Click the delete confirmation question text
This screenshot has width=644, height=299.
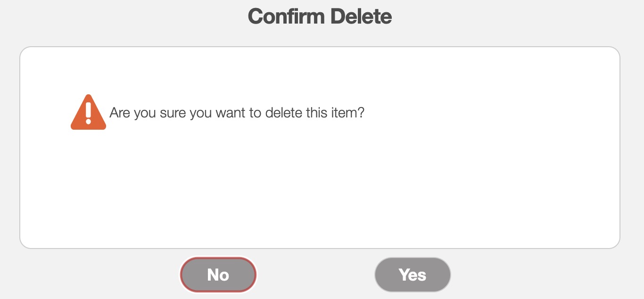(x=237, y=113)
